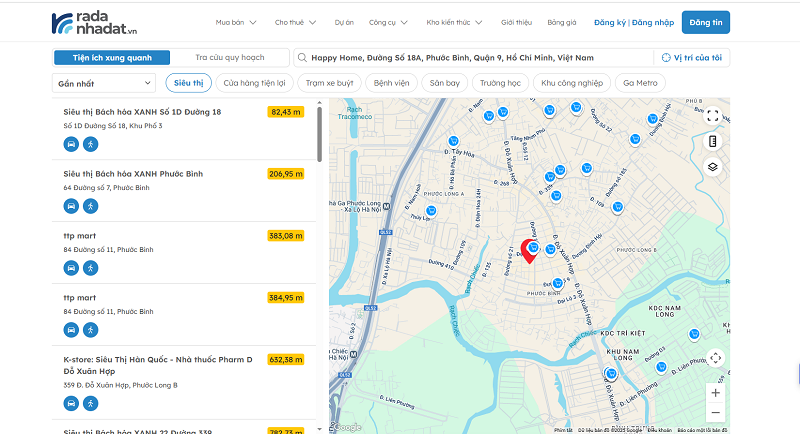Use Vị trí của tôi button
Screen dimensions: 800x446
pyautogui.click(x=692, y=58)
